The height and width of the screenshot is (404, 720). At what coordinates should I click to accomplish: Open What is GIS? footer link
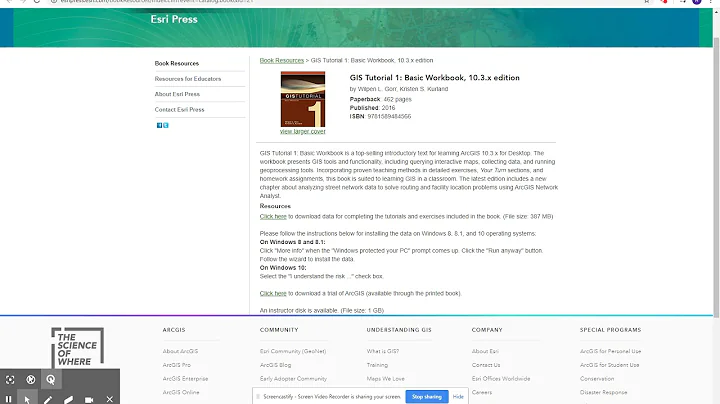pos(383,351)
